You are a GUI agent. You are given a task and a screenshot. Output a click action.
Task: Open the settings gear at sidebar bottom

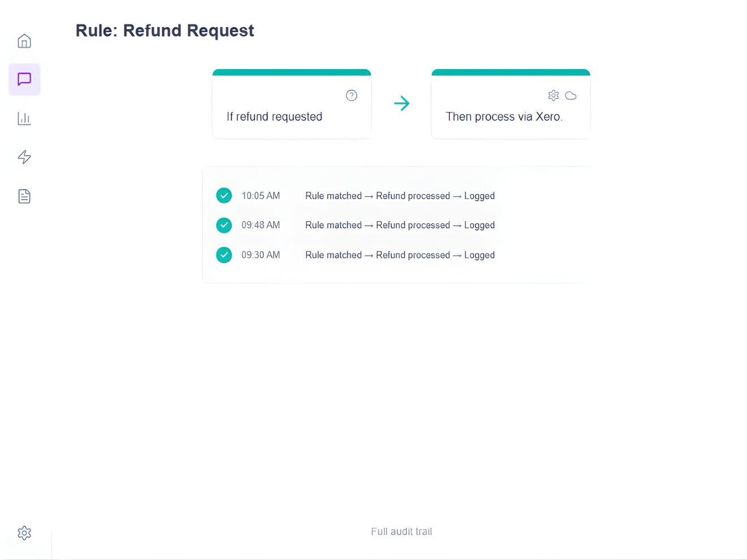pos(24,532)
